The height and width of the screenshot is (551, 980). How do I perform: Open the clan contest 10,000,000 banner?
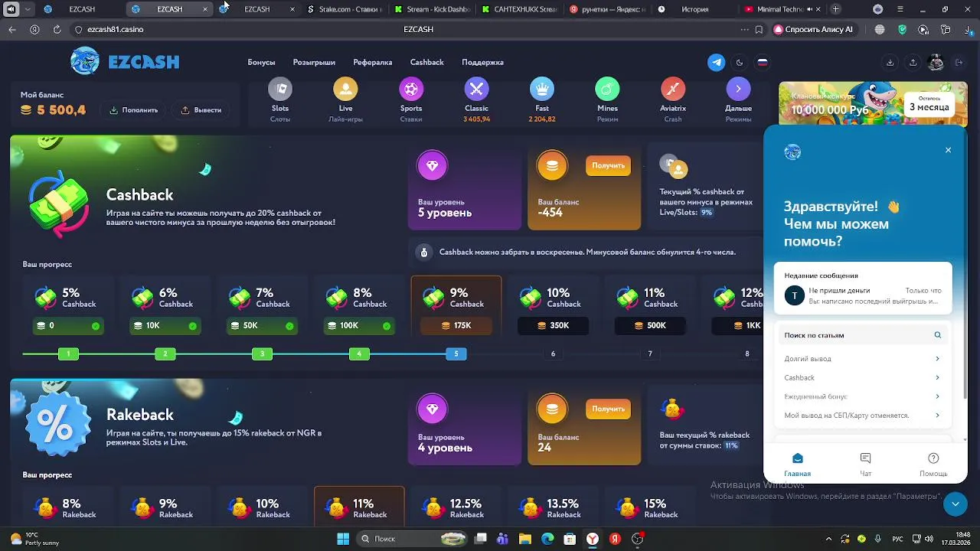(873, 104)
